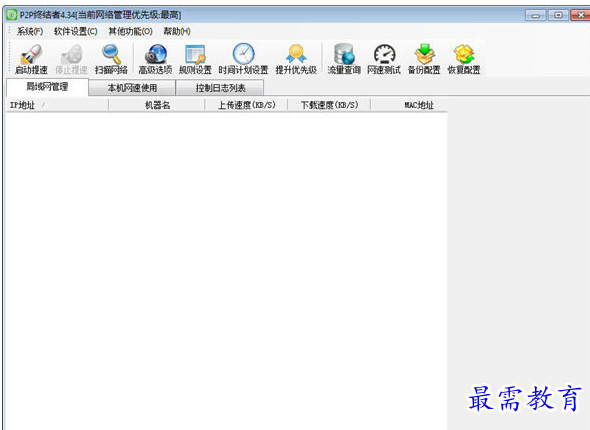The image size is (590, 430).
Task: Close the P2P终结者 window
Action: tap(581, 15)
